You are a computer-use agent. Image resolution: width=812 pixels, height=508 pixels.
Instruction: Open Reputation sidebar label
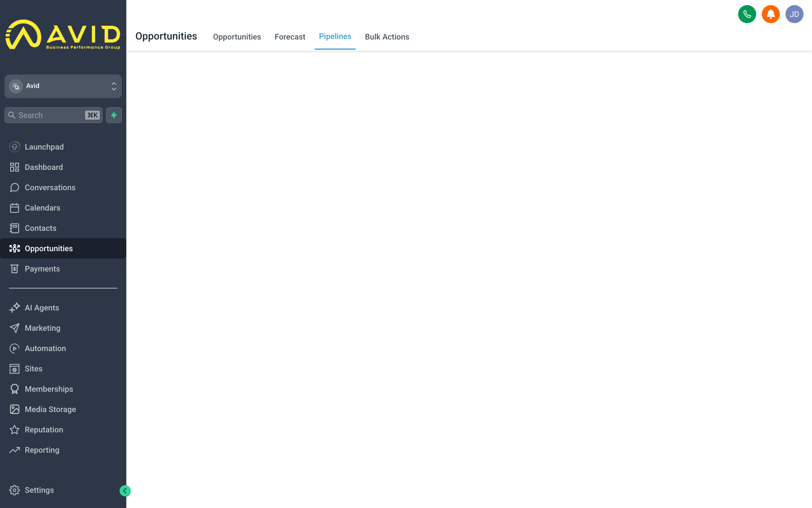point(44,430)
